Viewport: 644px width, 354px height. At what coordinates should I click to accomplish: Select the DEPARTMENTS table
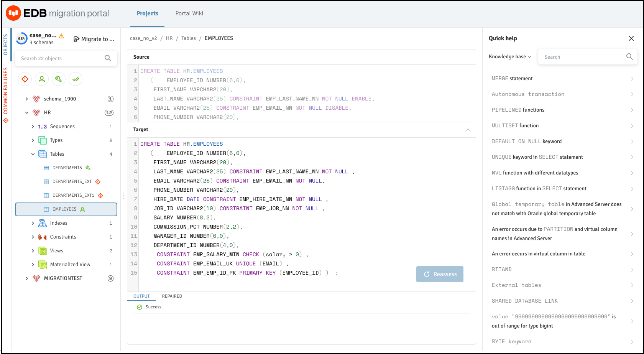(x=67, y=168)
